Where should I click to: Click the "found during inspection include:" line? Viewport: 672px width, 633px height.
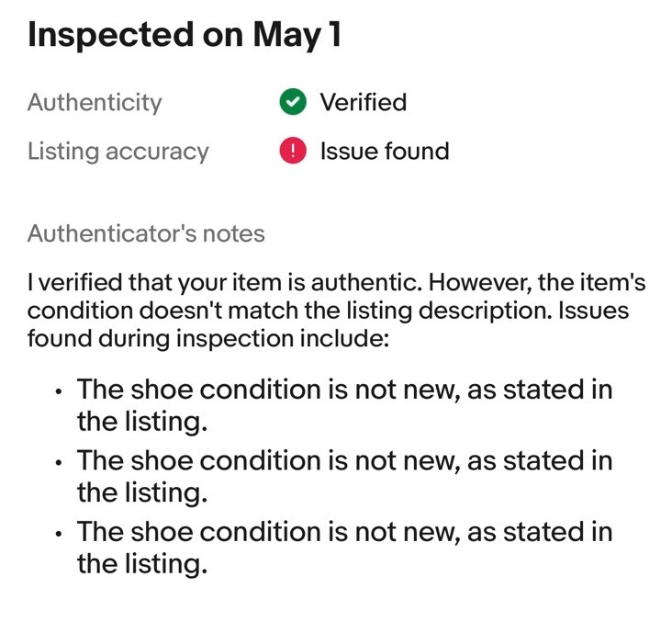click(208, 338)
